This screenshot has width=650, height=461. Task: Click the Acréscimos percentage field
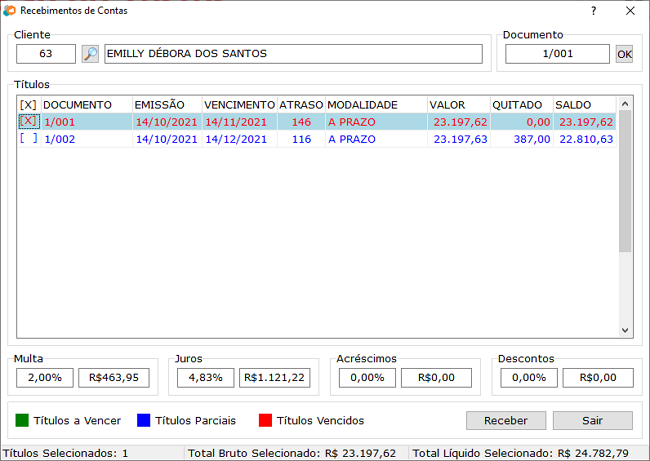[367, 378]
